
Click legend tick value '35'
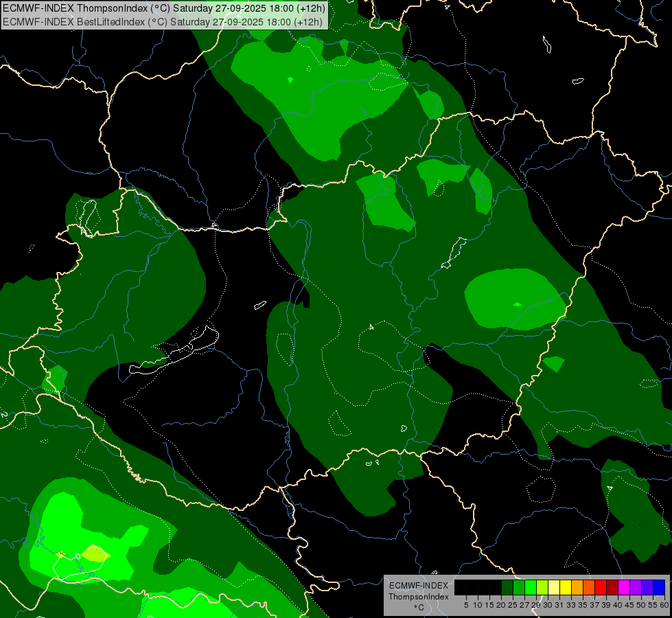pos(583,605)
